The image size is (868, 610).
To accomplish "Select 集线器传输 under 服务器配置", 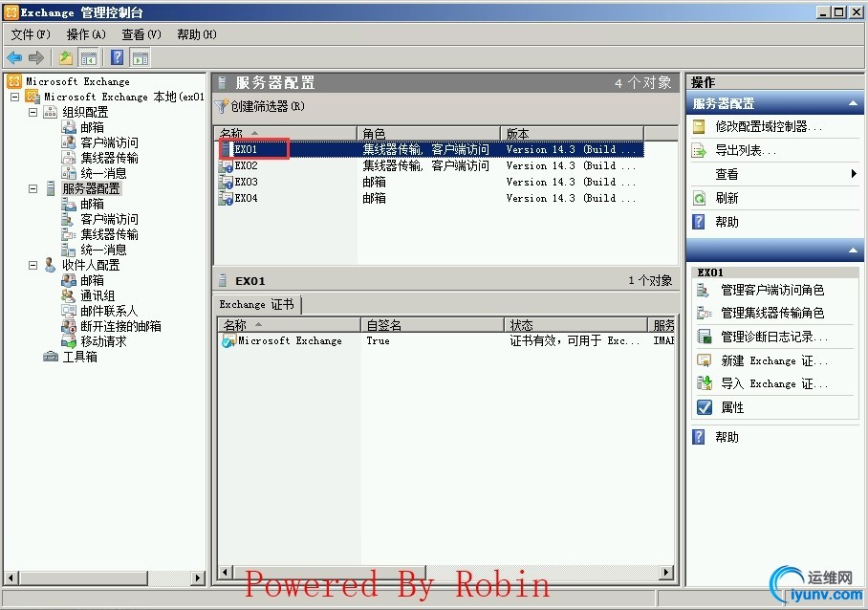I will [109, 234].
